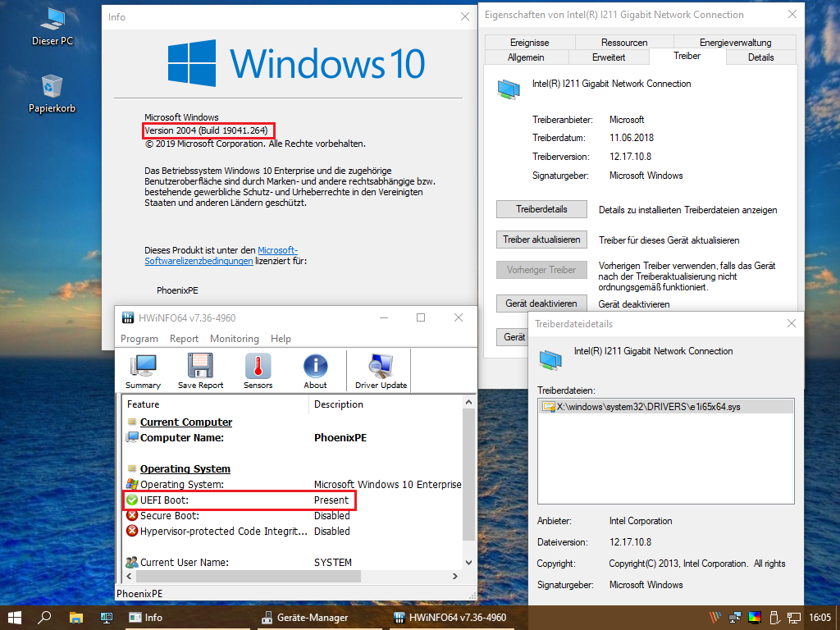Open the USB safely-remove tray icon

774,618
